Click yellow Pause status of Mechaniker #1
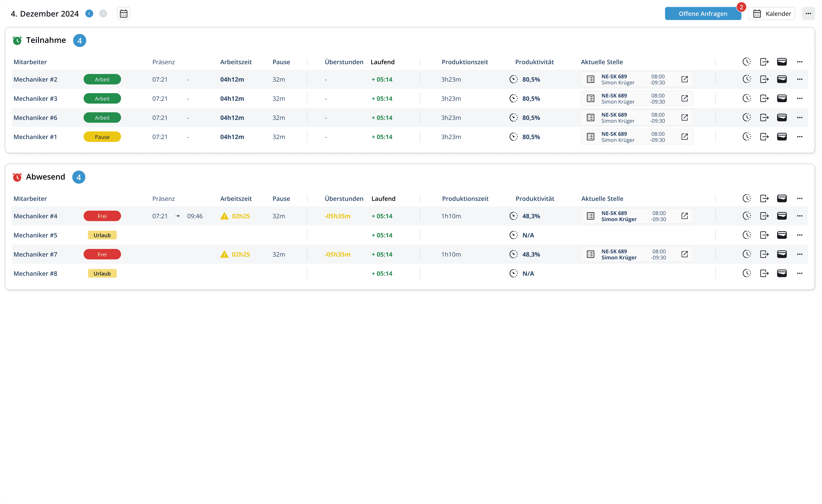822x504 pixels. point(102,137)
